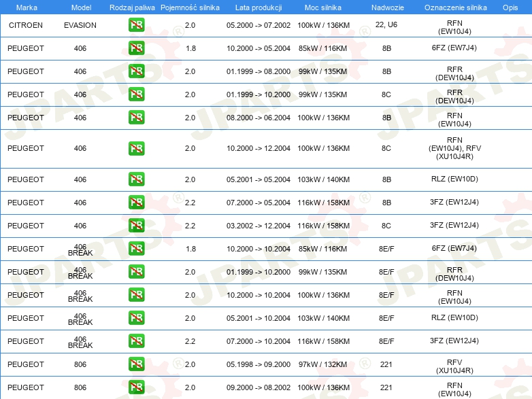Viewport: 532px width, 399px height.
Task: Click production years 10.2000 -> 05.2004
Action: [x=259, y=48]
